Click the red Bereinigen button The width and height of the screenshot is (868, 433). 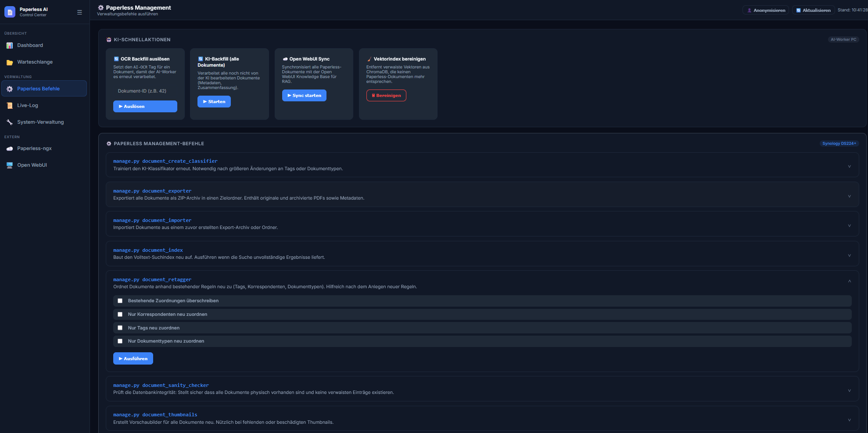click(x=386, y=96)
